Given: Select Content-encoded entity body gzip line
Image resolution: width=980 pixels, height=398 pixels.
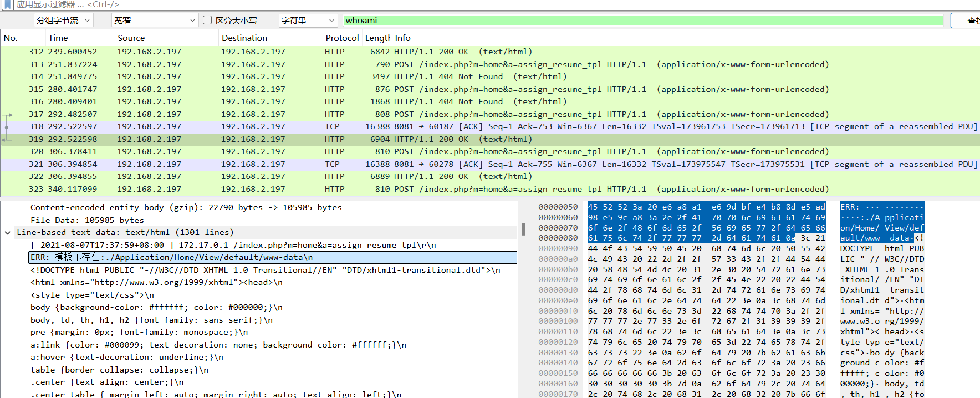Looking at the screenshot, I should pyautogui.click(x=186, y=207).
